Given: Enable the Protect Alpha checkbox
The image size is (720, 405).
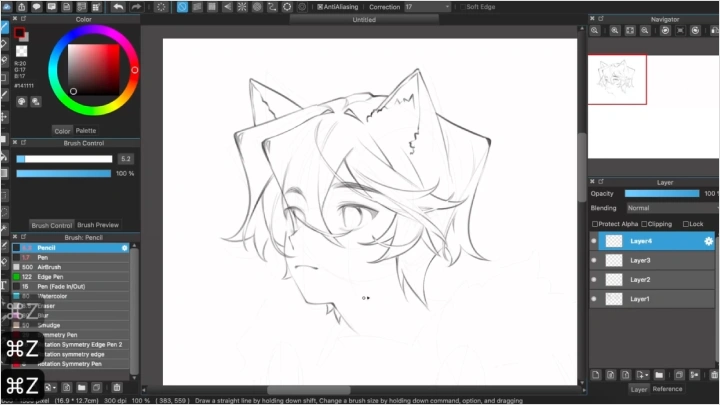Looking at the screenshot, I should click(596, 224).
